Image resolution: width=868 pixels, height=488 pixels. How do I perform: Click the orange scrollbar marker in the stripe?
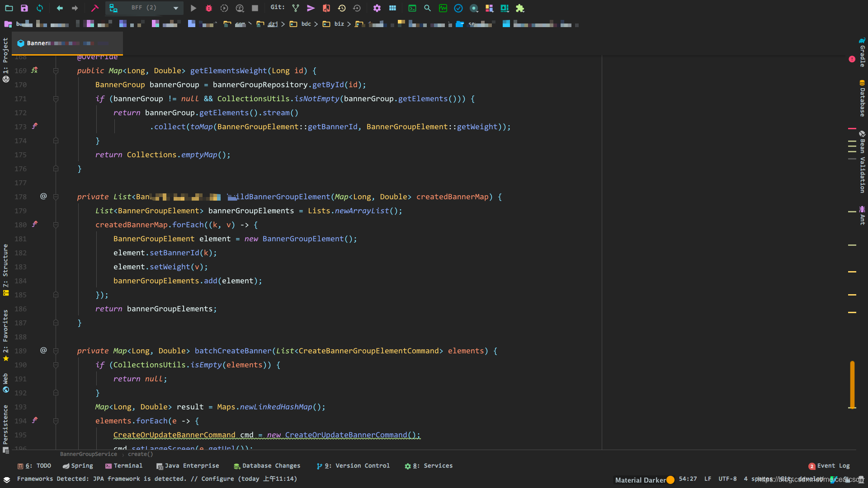point(852,384)
